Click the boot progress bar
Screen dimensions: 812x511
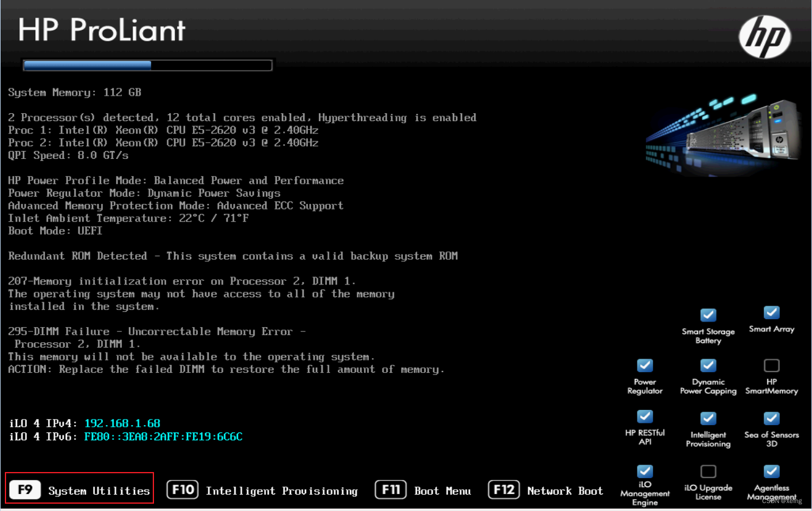pos(147,65)
